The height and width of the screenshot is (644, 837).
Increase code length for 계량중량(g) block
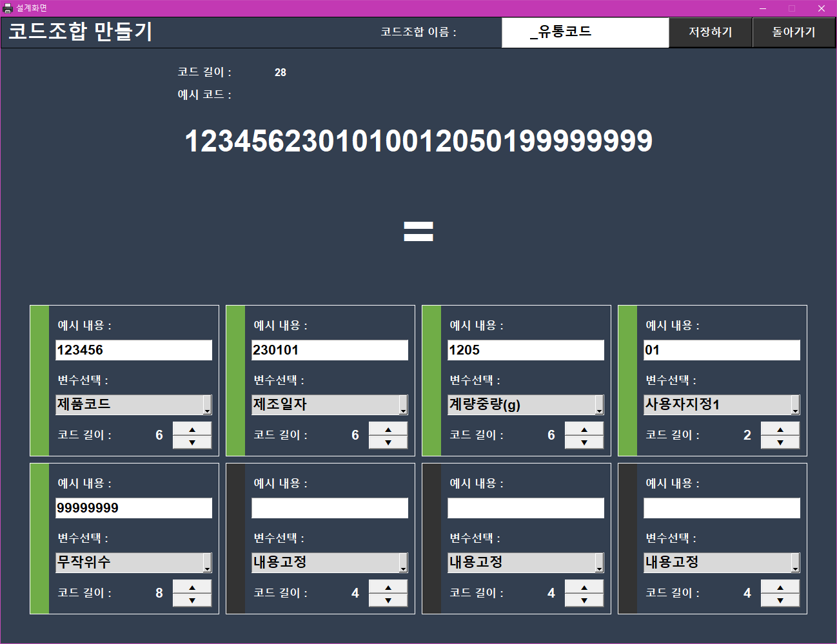584,429
